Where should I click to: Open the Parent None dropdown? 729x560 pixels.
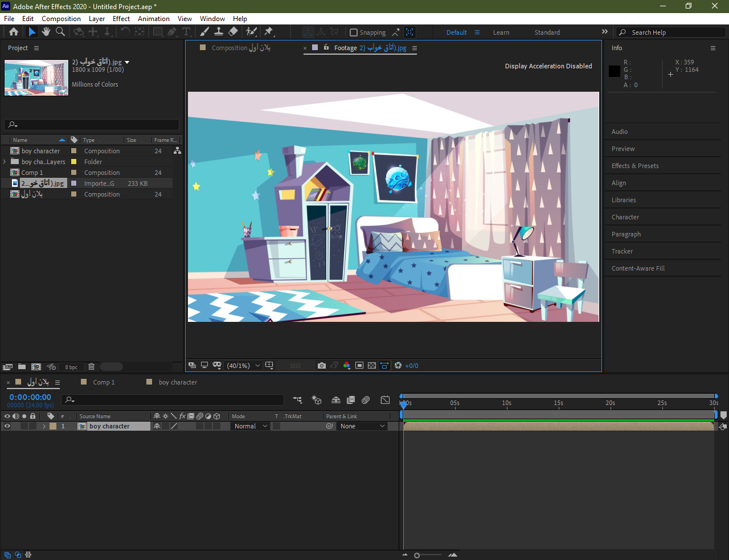coord(362,426)
